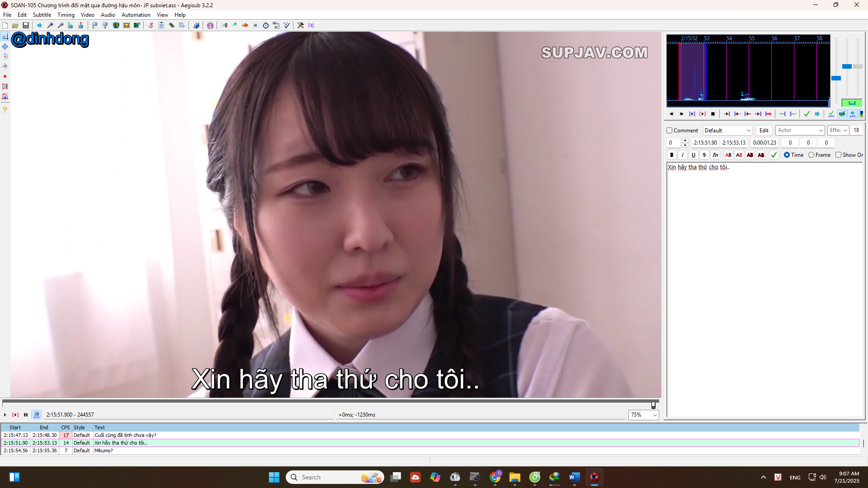Click the Italic formatting button
Screen dimensions: 868x488
tap(683, 155)
